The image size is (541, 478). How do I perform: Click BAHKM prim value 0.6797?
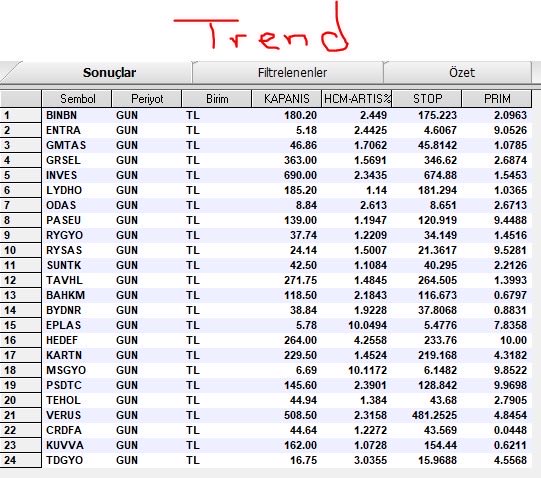510,295
